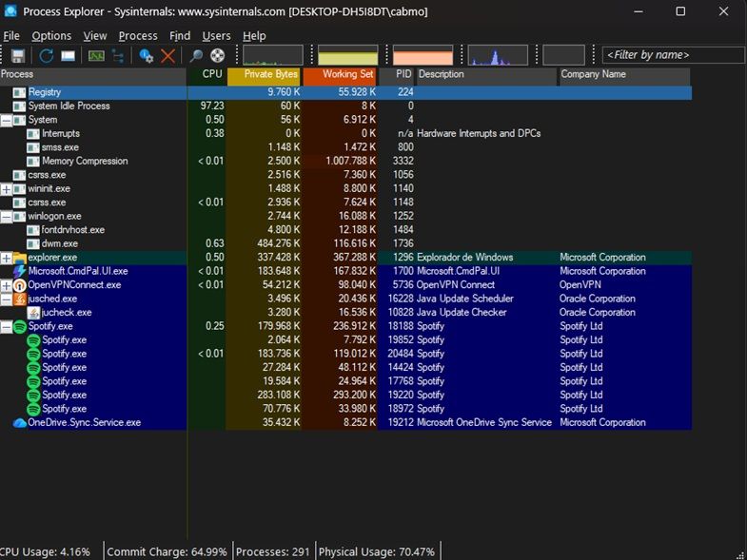This screenshot has width=747, height=560.
Task: Collapse the parent Spotify.exe process tree
Action: coord(7,327)
